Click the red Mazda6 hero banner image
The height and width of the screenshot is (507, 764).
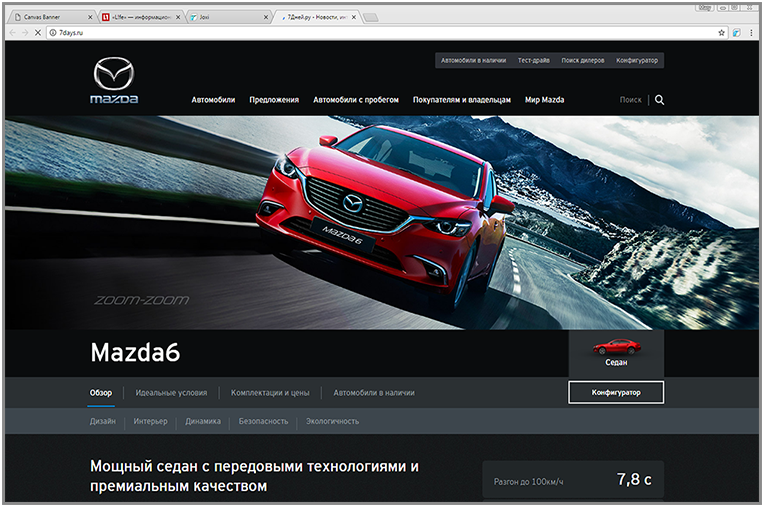click(x=382, y=223)
